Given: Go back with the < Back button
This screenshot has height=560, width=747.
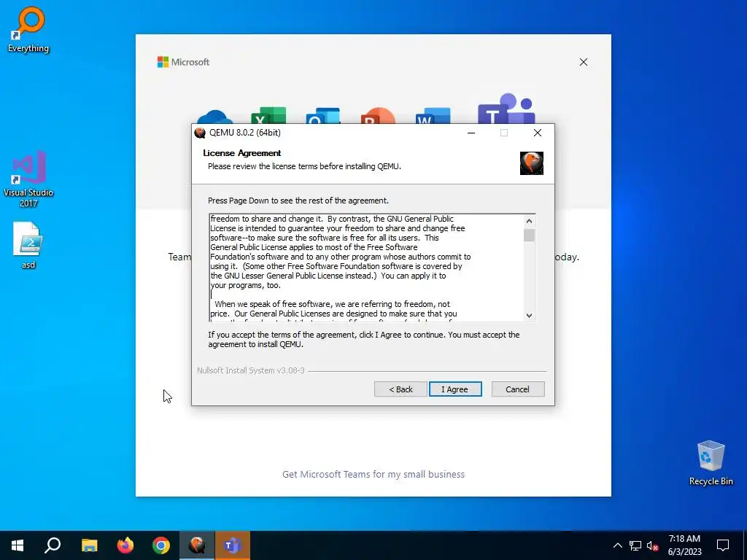Looking at the screenshot, I should point(400,389).
